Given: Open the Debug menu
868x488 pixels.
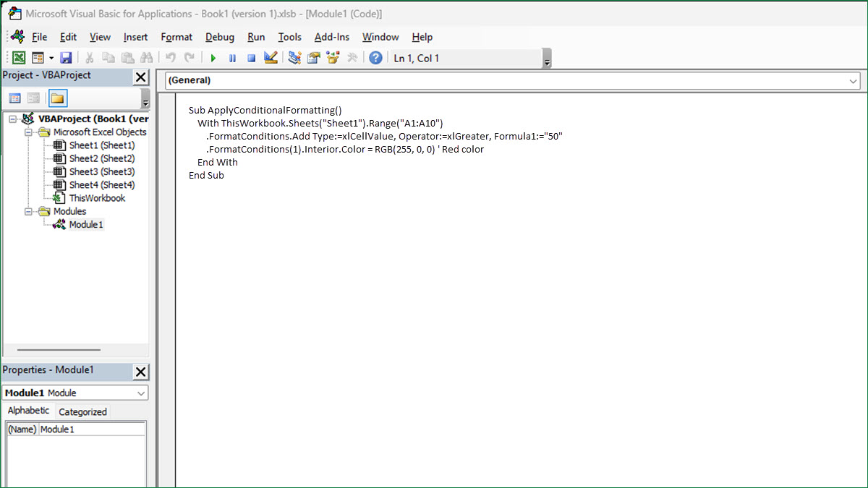Looking at the screenshot, I should pyautogui.click(x=219, y=37).
